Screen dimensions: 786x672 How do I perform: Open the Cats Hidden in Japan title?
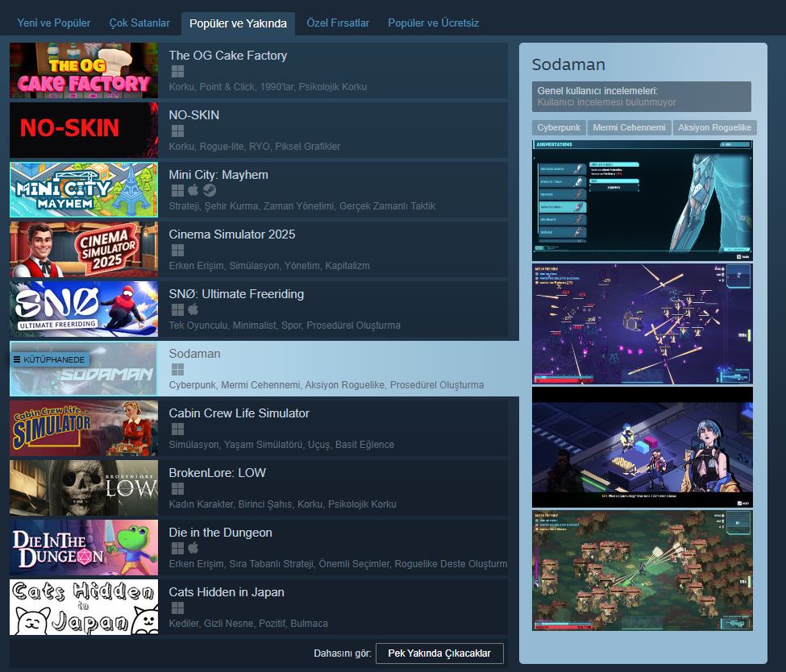click(227, 591)
